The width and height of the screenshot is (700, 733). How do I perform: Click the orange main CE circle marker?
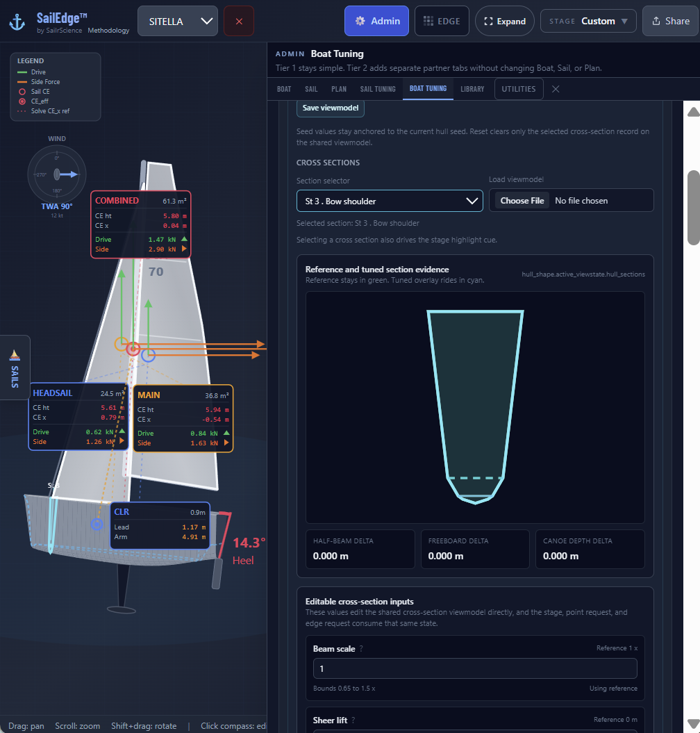coord(122,345)
